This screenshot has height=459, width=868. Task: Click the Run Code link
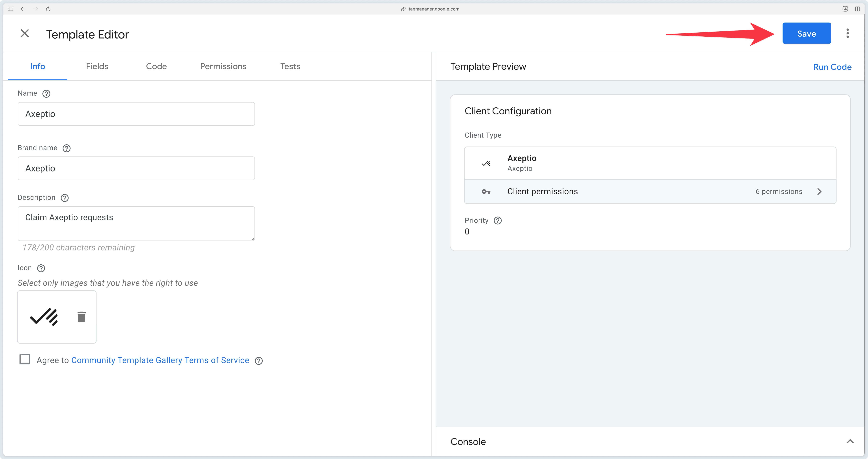[832, 67]
